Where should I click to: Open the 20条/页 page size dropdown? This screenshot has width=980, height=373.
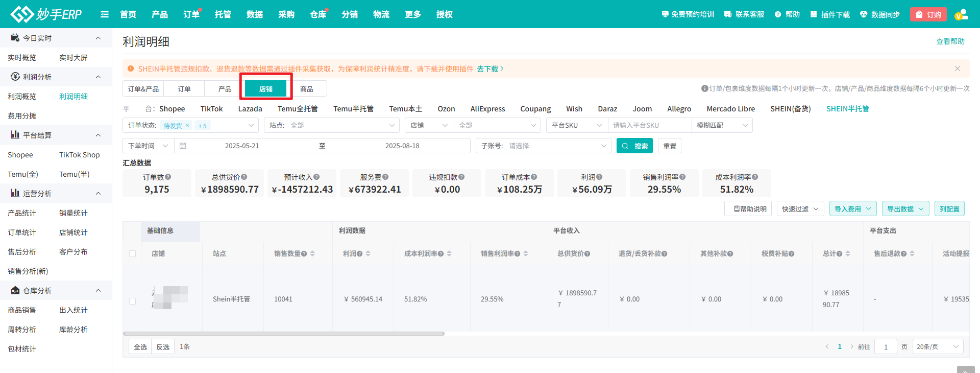(x=938, y=346)
